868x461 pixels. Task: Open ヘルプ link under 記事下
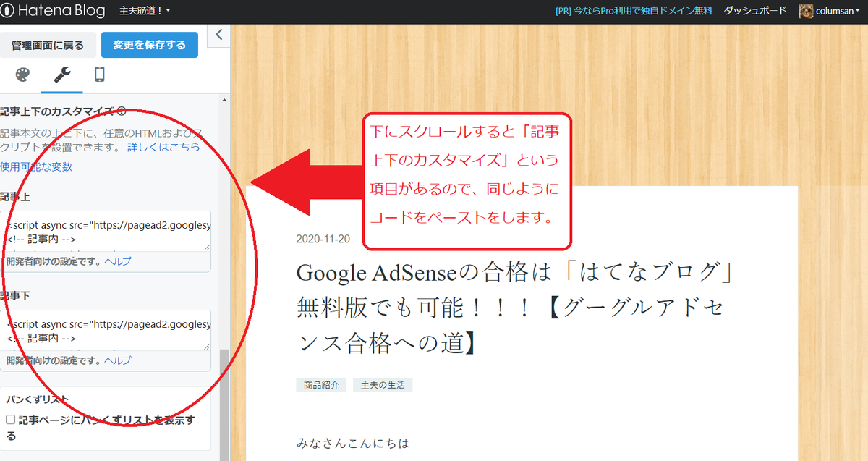coord(118,360)
